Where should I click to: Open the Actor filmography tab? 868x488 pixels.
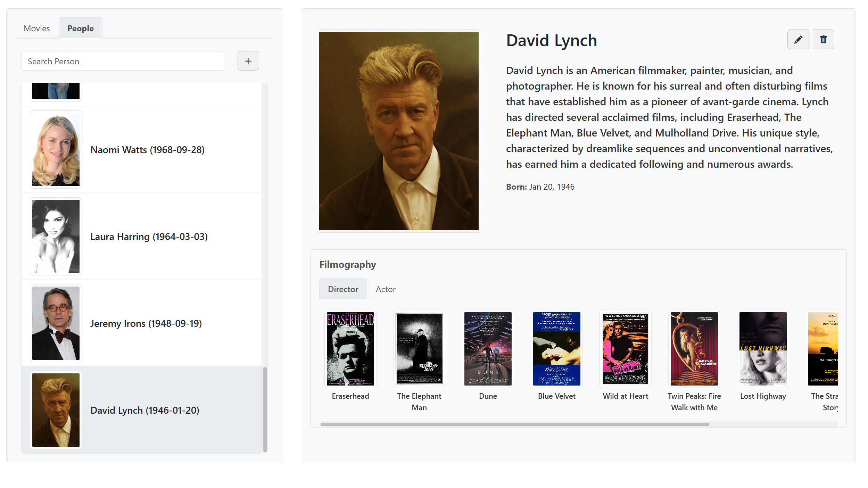(386, 289)
